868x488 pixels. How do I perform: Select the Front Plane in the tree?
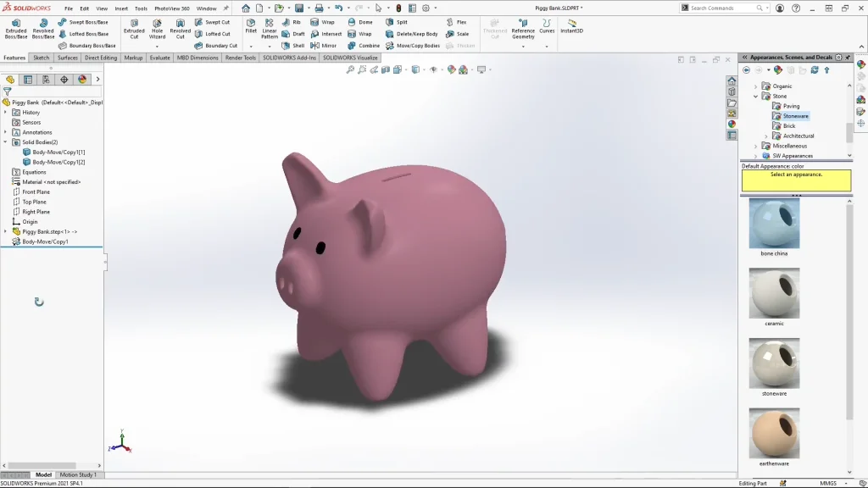[x=36, y=191]
